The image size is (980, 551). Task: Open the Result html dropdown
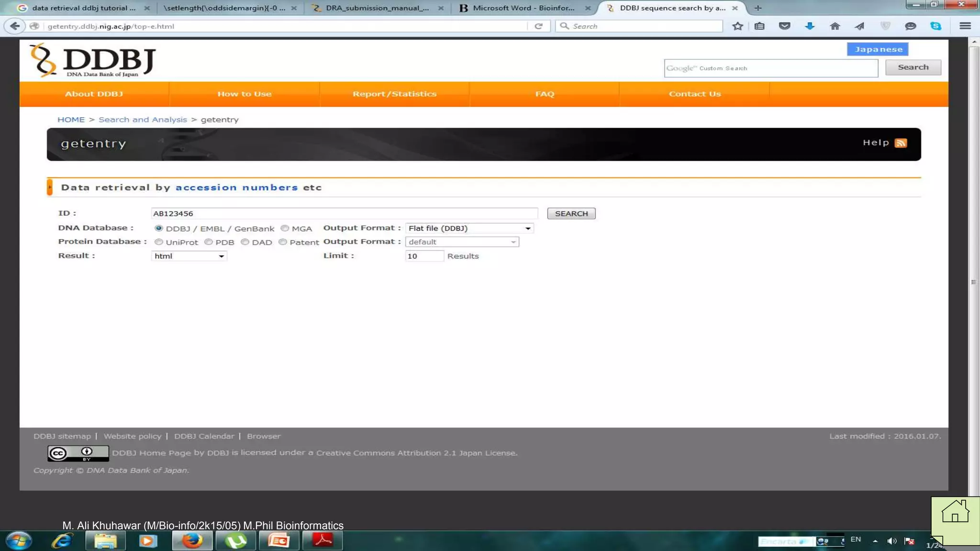pyautogui.click(x=189, y=256)
